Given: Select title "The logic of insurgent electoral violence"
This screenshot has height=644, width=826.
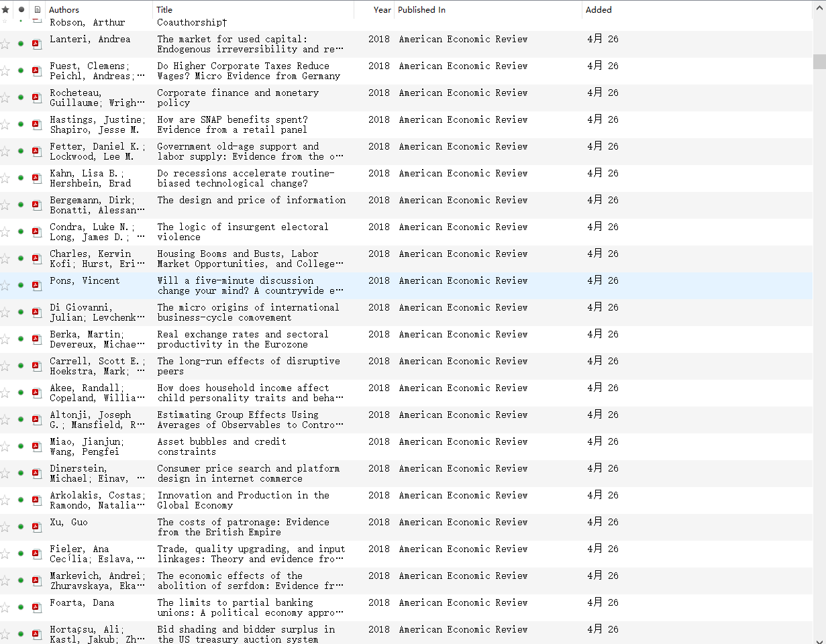Looking at the screenshot, I should pos(243,232).
